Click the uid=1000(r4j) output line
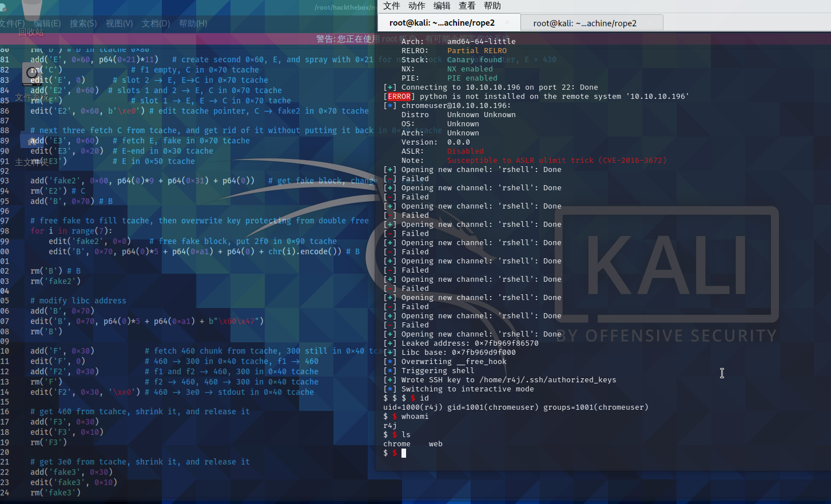Screen dimensions: 831x504 (x=516, y=407)
